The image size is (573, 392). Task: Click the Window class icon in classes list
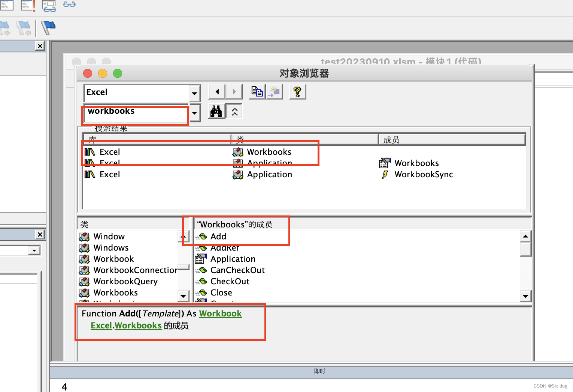point(85,236)
